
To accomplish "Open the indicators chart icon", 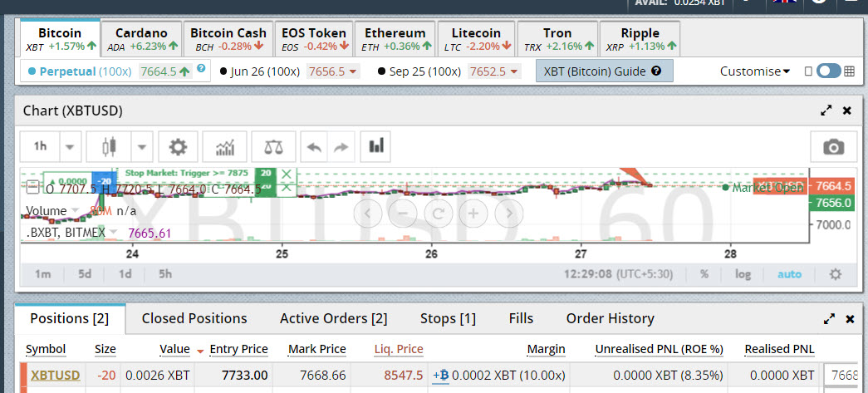I will 225,147.
